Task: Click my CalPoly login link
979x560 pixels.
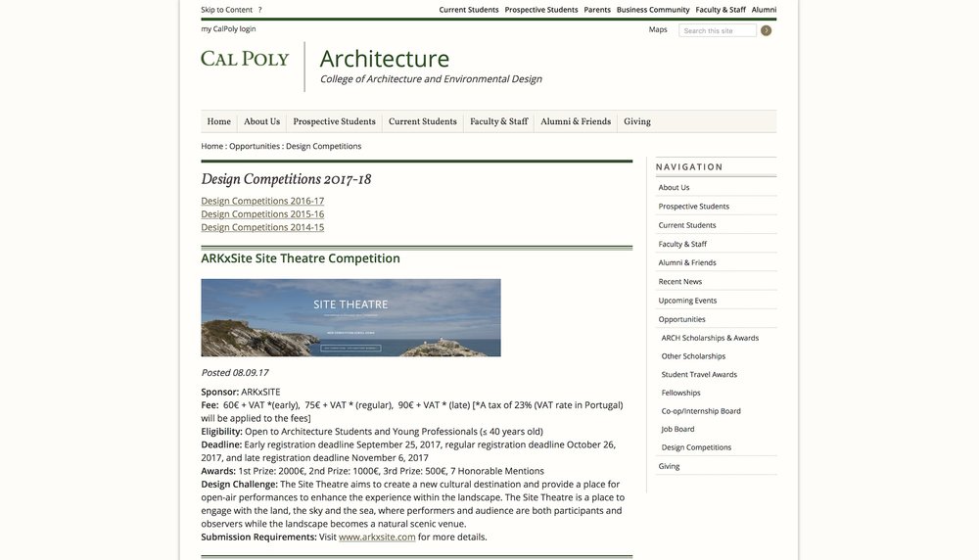Action: (x=228, y=29)
